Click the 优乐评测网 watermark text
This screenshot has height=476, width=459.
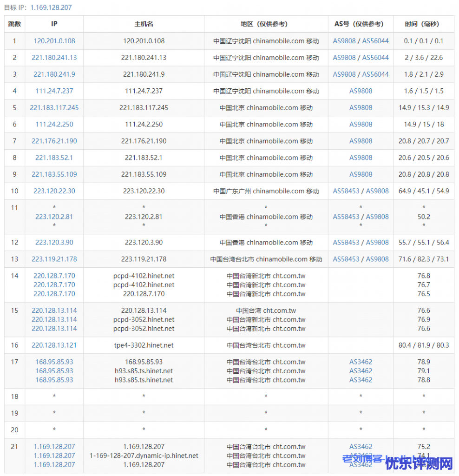[419, 463]
